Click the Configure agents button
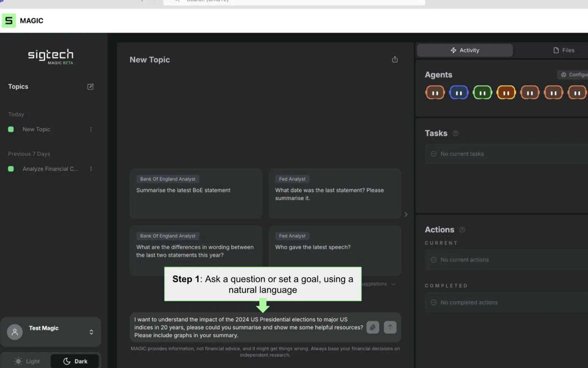 [573, 75]
